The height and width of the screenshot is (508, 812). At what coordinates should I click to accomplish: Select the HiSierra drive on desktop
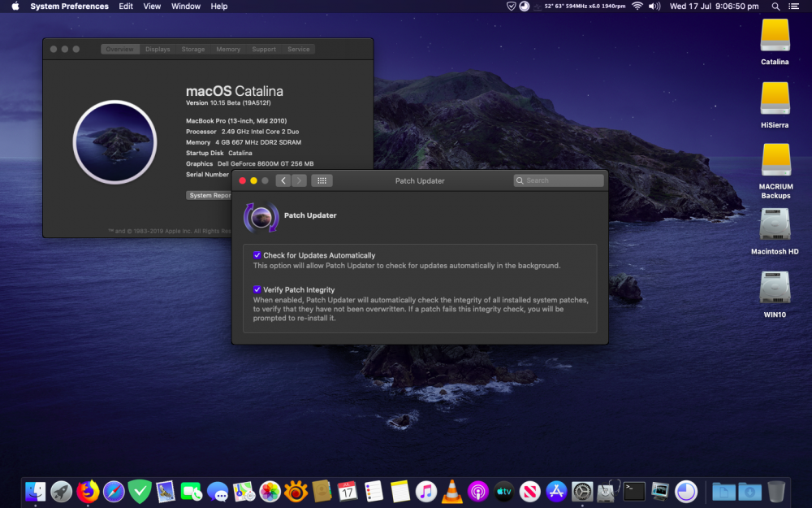pyautogui.click(x=775, y=99)
